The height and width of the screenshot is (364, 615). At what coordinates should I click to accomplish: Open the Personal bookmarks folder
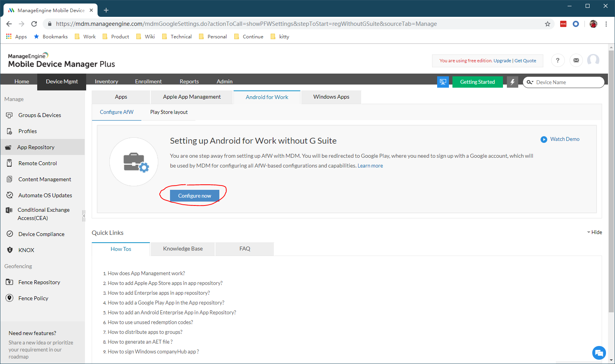[x=213, y=36]
